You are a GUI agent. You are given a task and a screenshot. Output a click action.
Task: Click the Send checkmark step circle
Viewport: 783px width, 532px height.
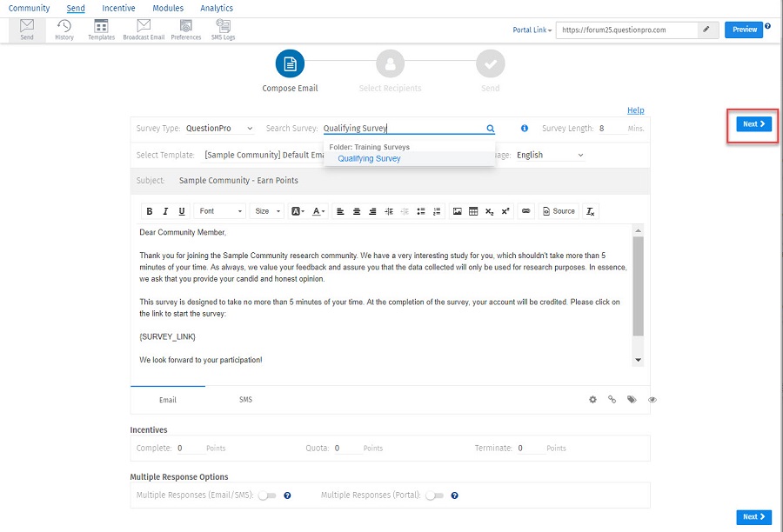click(x=491, y=63)
